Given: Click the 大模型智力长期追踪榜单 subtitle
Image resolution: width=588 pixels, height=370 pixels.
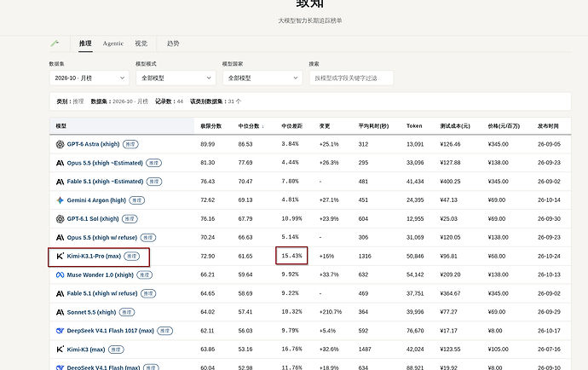Looking at the screenshot, I should coord(310,20).
